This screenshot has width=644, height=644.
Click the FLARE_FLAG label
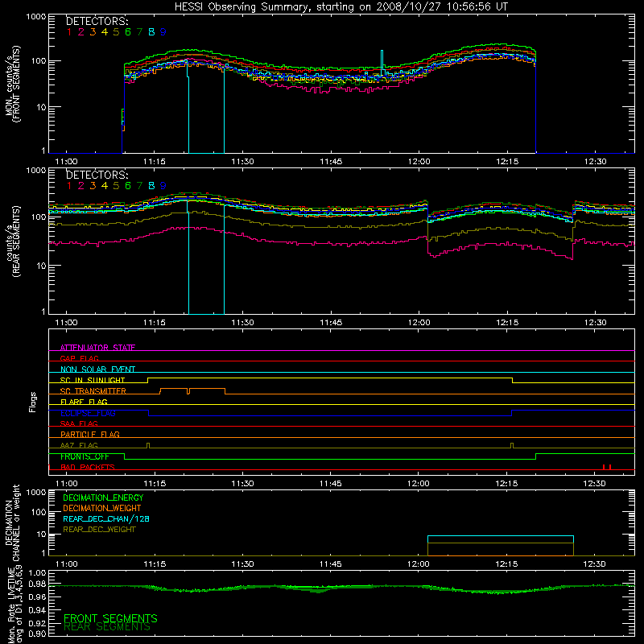(84, 402)
